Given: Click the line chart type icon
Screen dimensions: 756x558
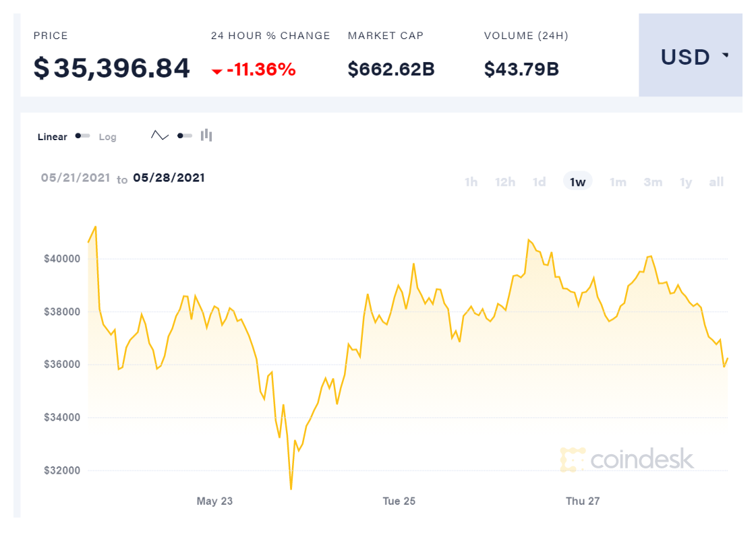Looking at the screenshot, I should (160, 135).
